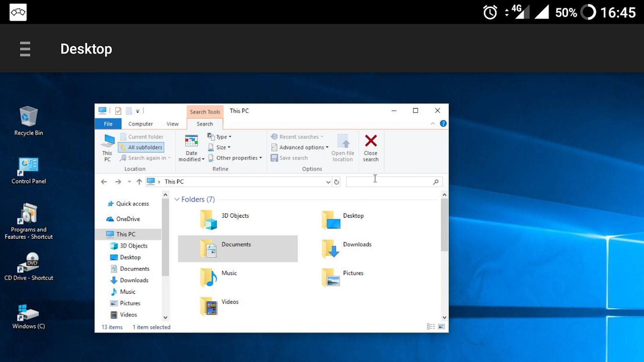The height and width of the screenshot is (362, 644).
Task: Switch to large icons view in status bar
Action: coord(442,327)
